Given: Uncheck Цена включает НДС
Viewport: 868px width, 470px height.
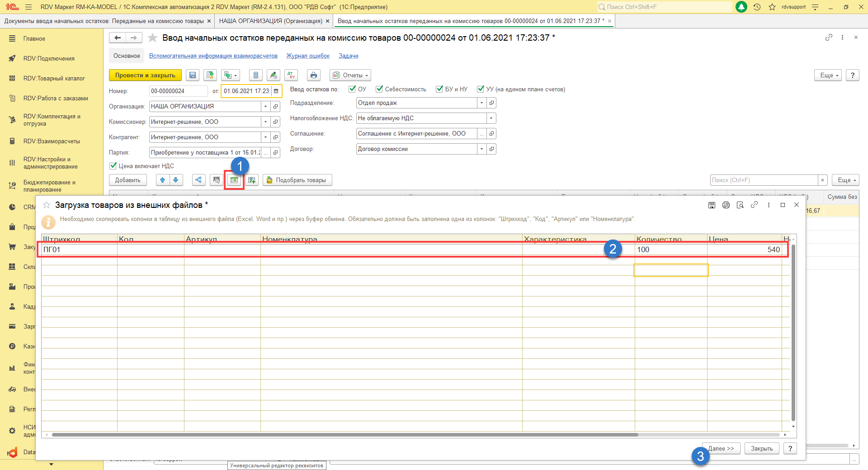Looking at the screenshot, I should coord(113,166).
